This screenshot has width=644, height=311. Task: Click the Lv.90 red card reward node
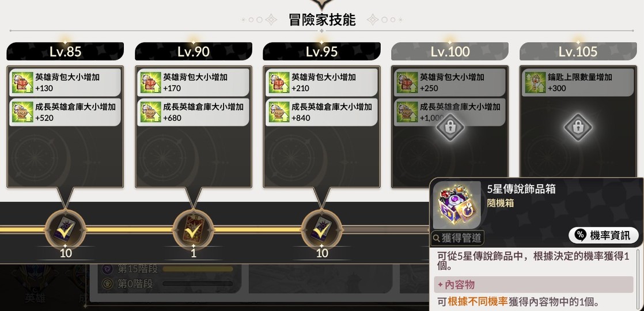pos(194,229)
